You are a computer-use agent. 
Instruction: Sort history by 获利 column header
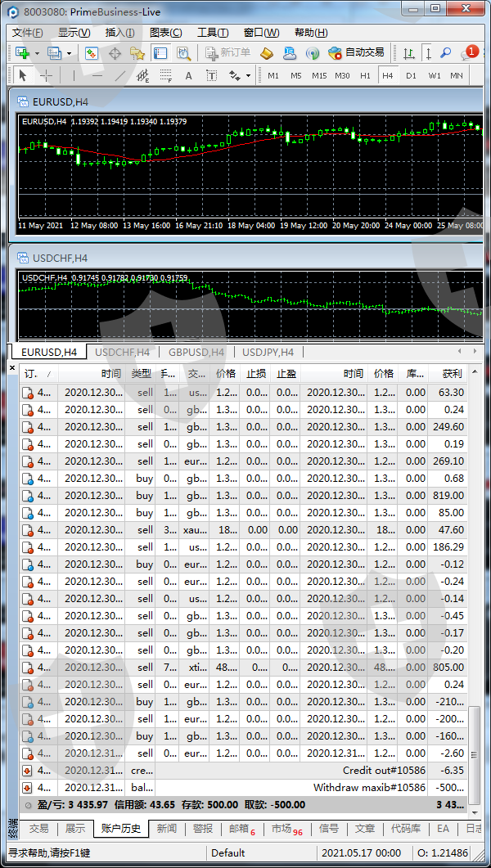(452, 373)
